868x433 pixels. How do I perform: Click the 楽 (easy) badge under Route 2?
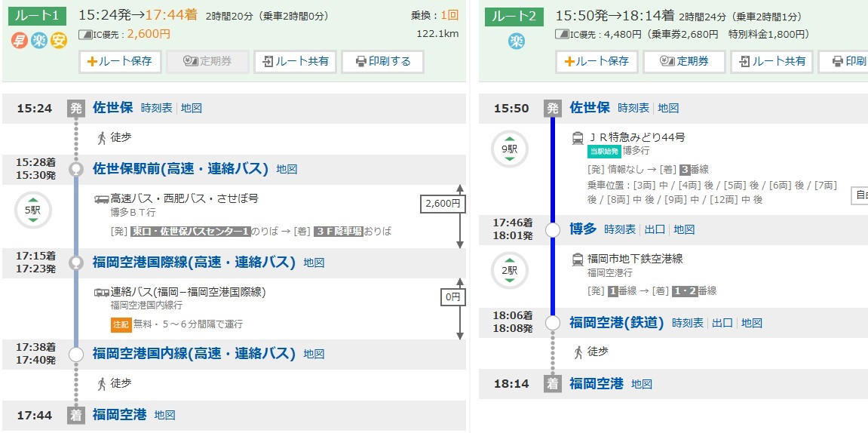pos(515,41)
